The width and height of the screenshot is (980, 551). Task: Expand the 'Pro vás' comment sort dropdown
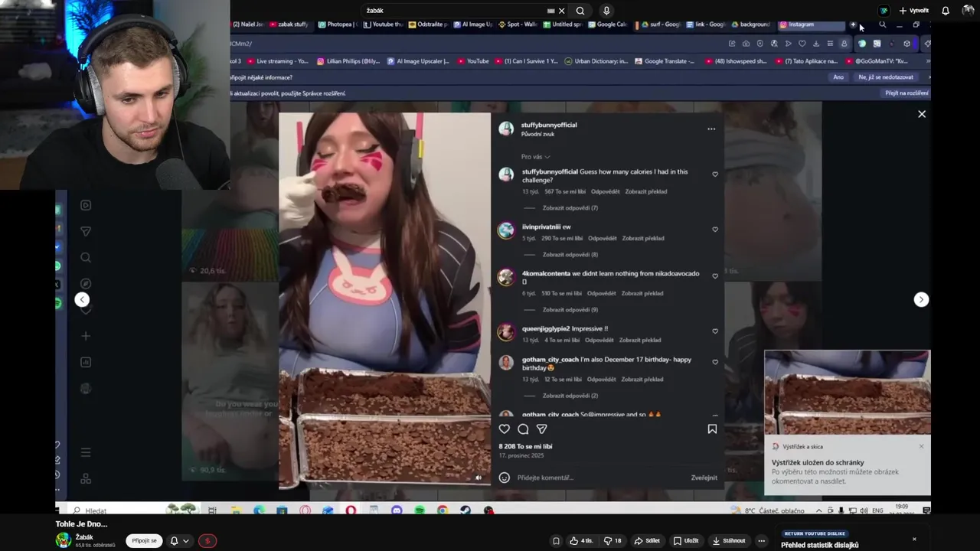[535, 157]
